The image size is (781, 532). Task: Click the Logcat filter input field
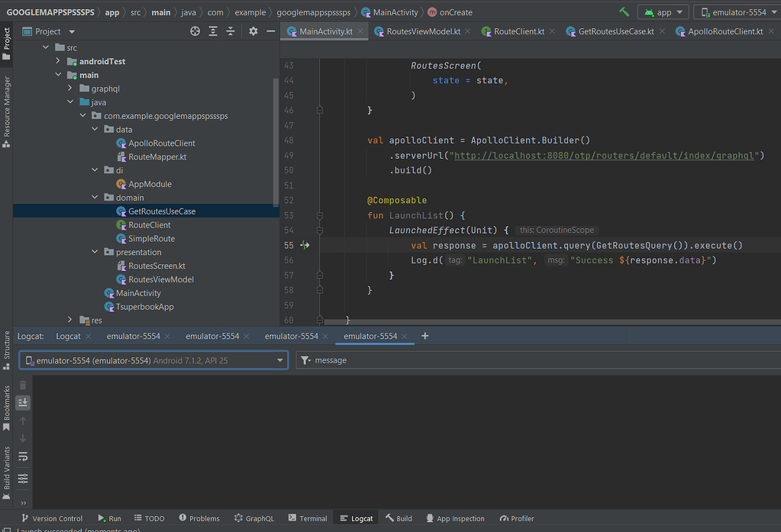click(x=534, y=360)
